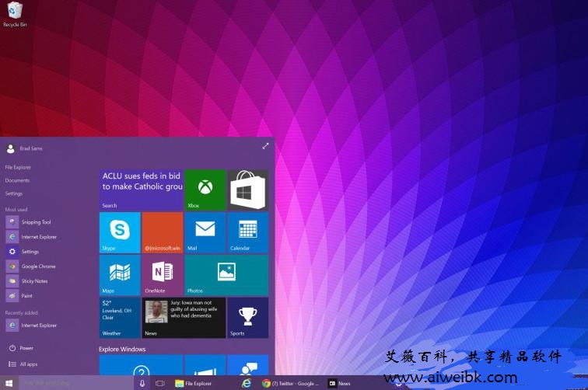588x390 pixels.
Task: Open the Search tile with ACLU headline
Action: [142, 190]
